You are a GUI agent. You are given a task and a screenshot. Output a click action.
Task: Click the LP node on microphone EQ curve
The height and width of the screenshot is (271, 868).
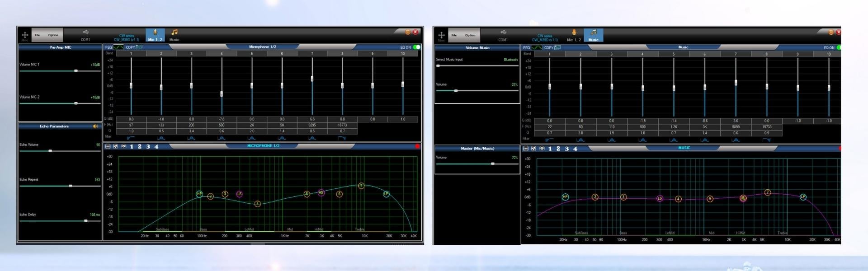386,194
